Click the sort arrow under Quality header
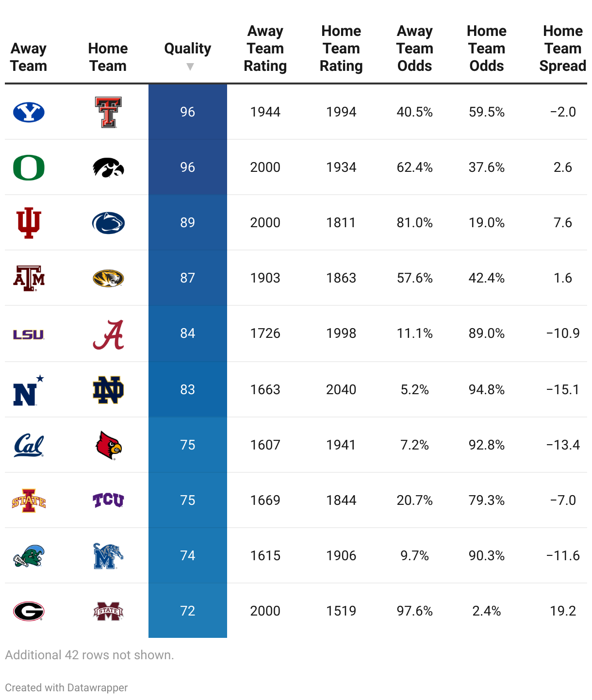The width and height of the screenshot is (592, 700). point(190,67)
